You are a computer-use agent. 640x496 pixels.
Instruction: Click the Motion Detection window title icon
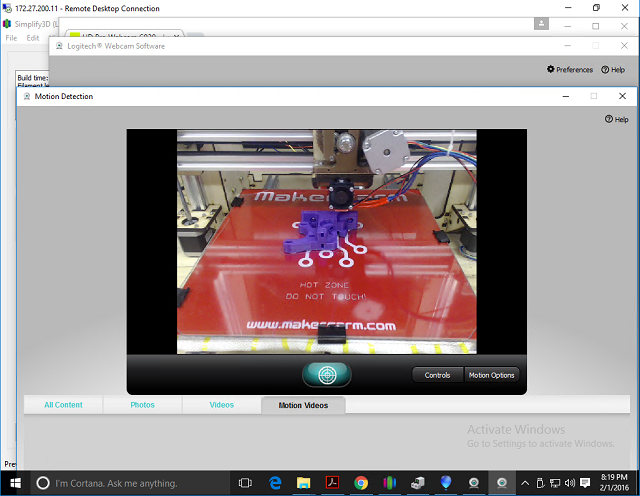(27, 96)
